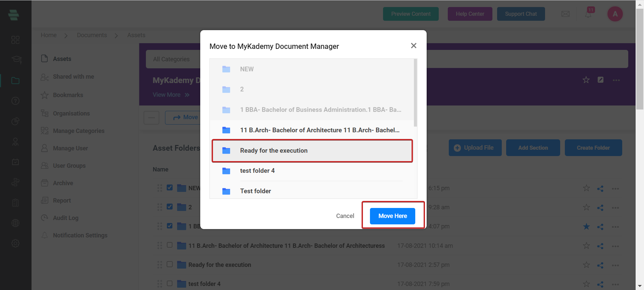This screenshot has height=290, width=644.
Task: Click the Add Section button
Action: pyautogui.click(x=533, y=148)
